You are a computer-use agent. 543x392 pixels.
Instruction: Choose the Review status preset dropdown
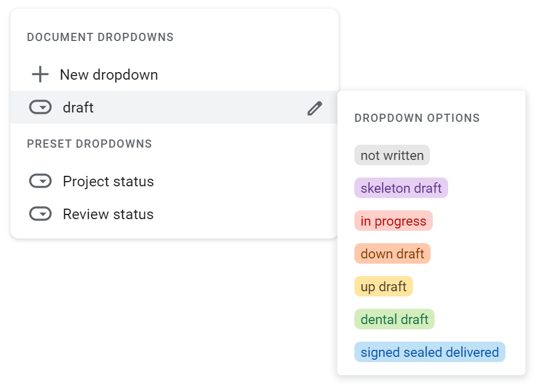coord(175,214)
